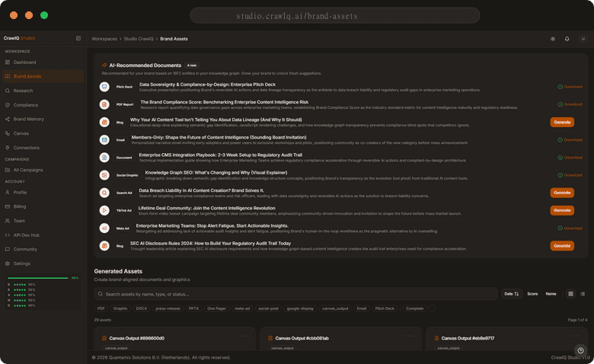Click the Meta Ad megaphone icon
Image resolution: width=594 pixels, height=364 pixels.
click(x=104, y=228)
